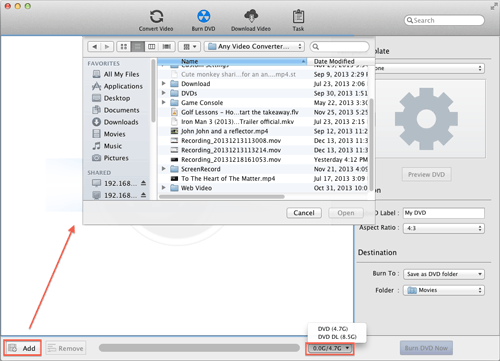Click the disc capacity progress bar

[x=199, y=348]
